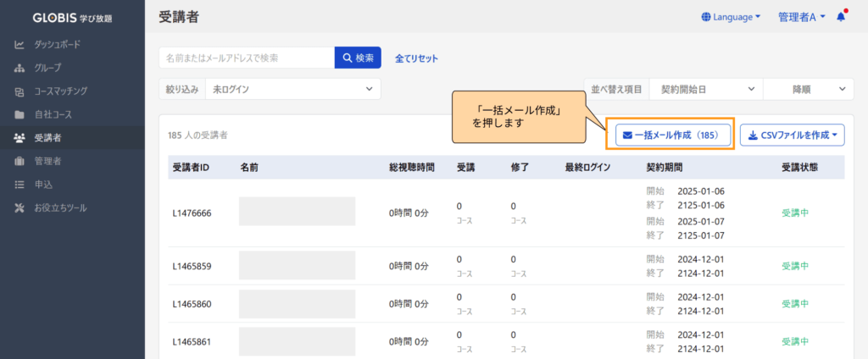Image resolution: width=868 pixels, height=359 pixels.
Task: Click the list icon for 申込
Action: click(19, 185)
